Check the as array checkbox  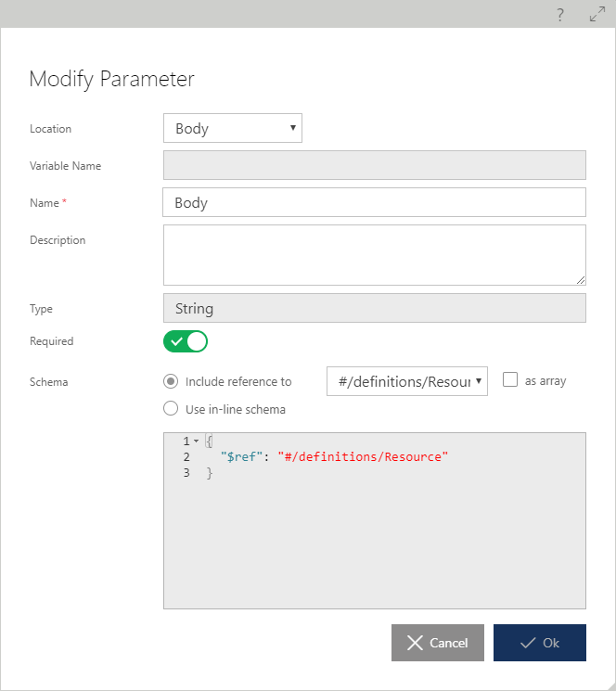tap(510, 379)
